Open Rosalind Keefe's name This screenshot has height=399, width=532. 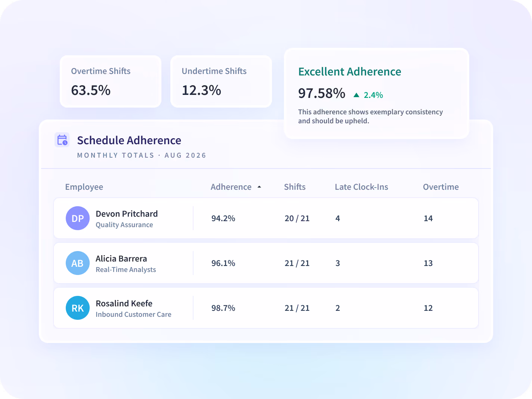[x=124, y=303]
